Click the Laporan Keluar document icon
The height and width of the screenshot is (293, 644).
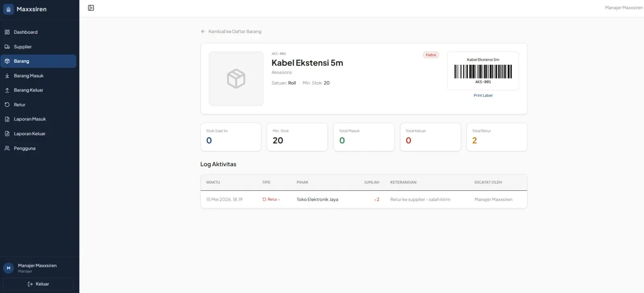pos(7,134)
